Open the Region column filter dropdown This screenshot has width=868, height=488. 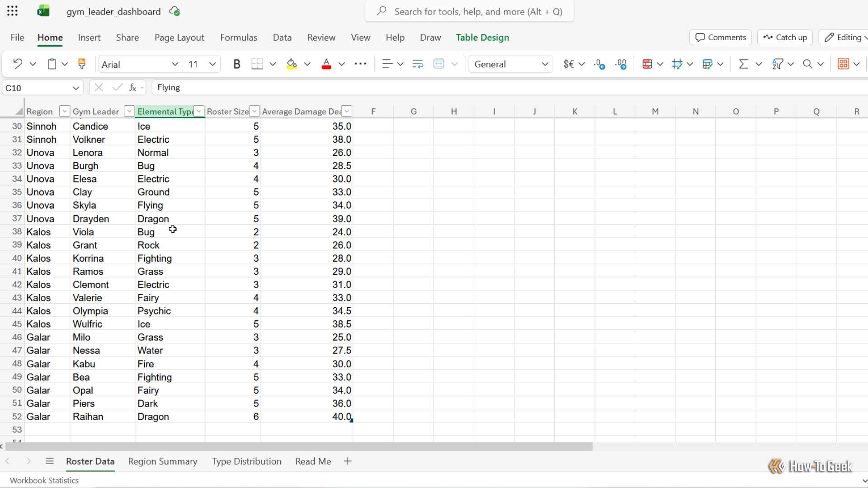65,111
